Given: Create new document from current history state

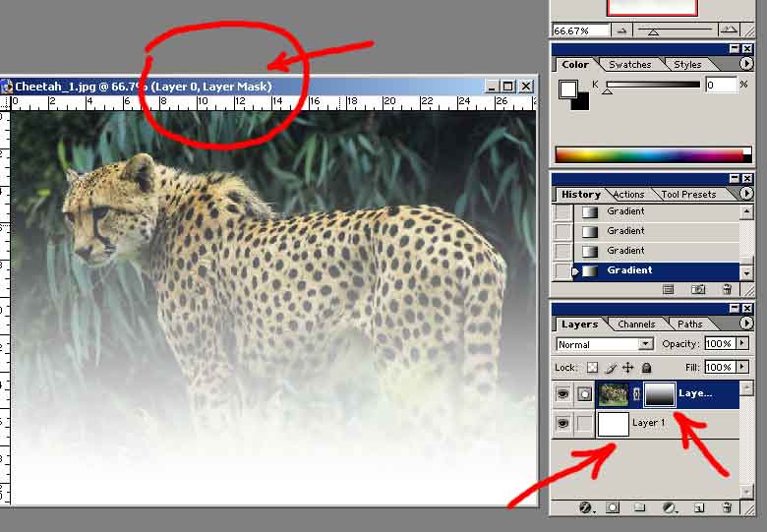Looking at the screenshot, I should pyautogui.click(x=669, y=289).
